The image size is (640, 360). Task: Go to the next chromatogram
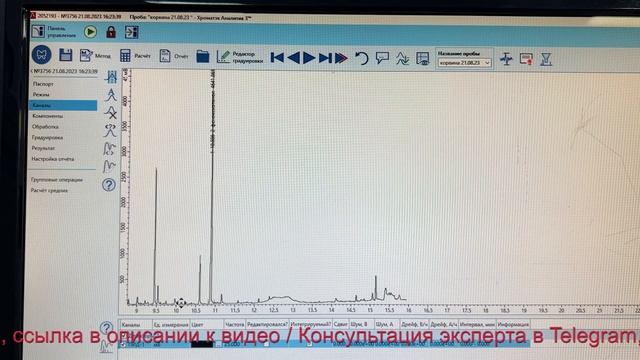click(309, 58)
